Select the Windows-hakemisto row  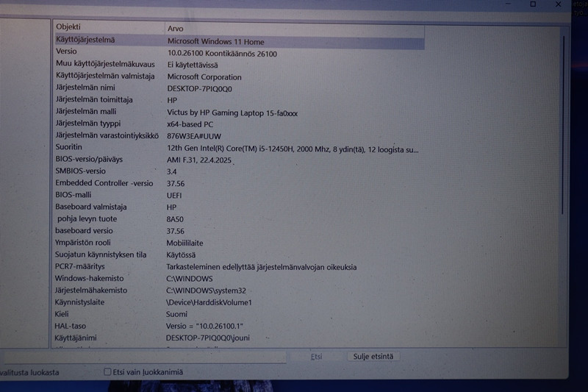[x=240, y=279]
